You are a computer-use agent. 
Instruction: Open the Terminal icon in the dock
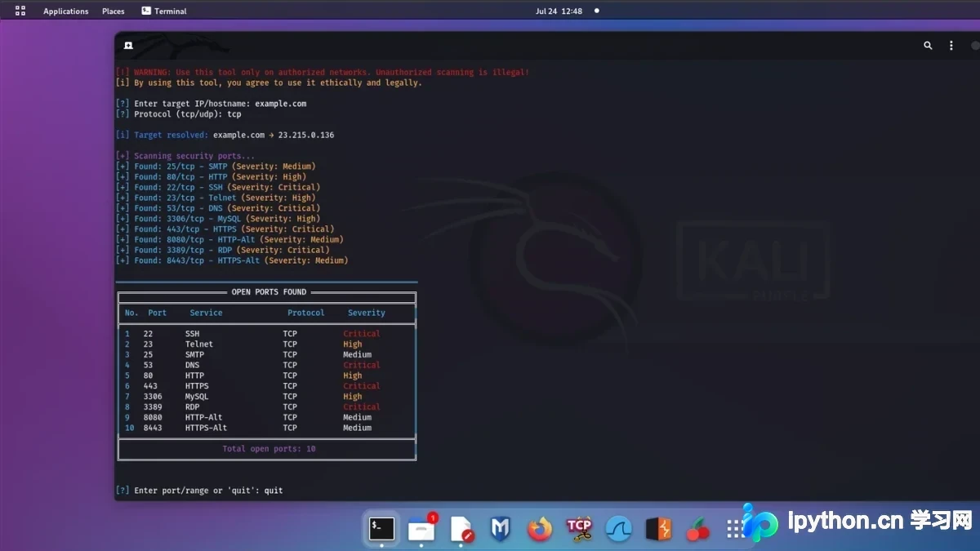tap(381, 529)
